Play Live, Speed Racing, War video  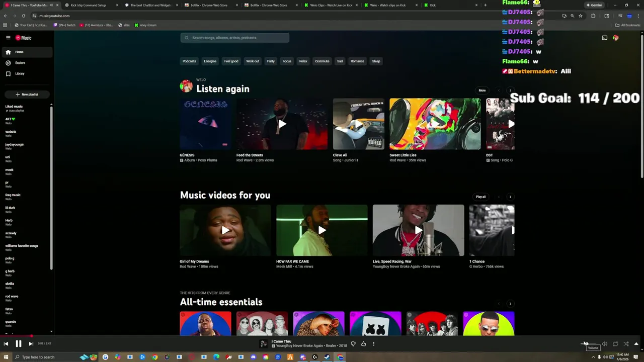[418, 230]
